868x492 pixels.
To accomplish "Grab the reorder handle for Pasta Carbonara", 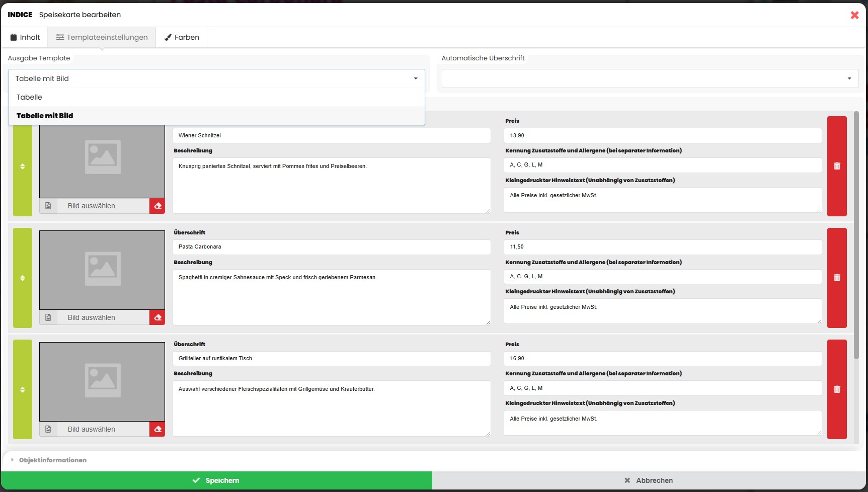I will pos(23,278).
